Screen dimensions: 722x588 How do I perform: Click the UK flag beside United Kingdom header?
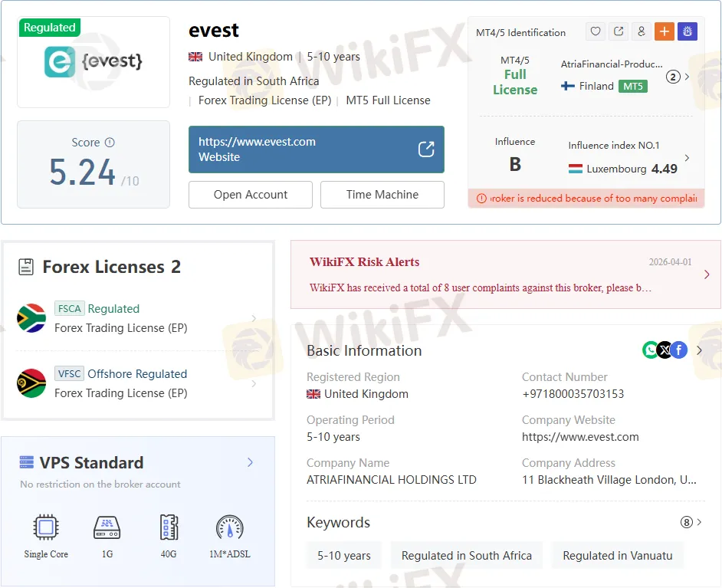[195, 57]
